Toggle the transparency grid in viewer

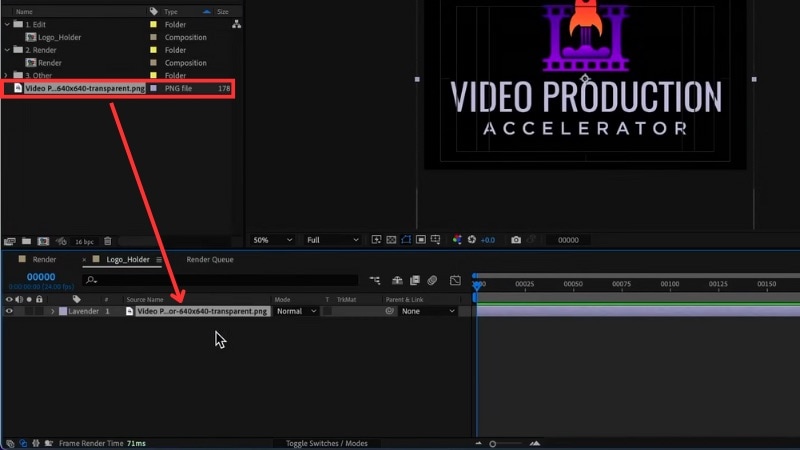(x=391, y=240)
